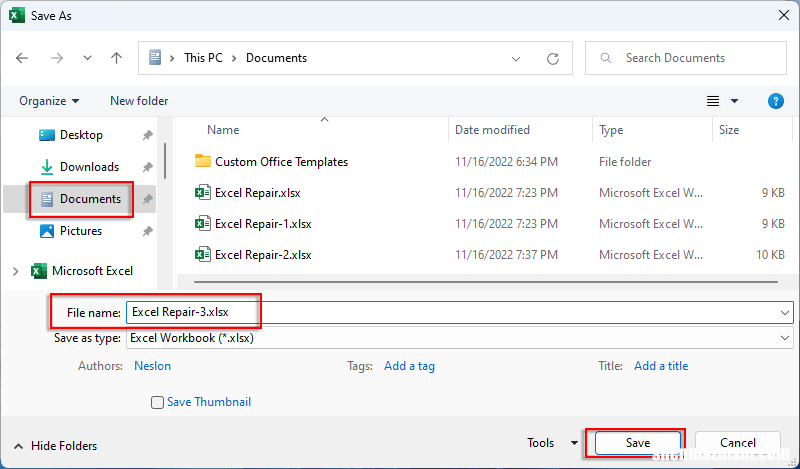Unpin Documents using its pin icon

(147, 199)
